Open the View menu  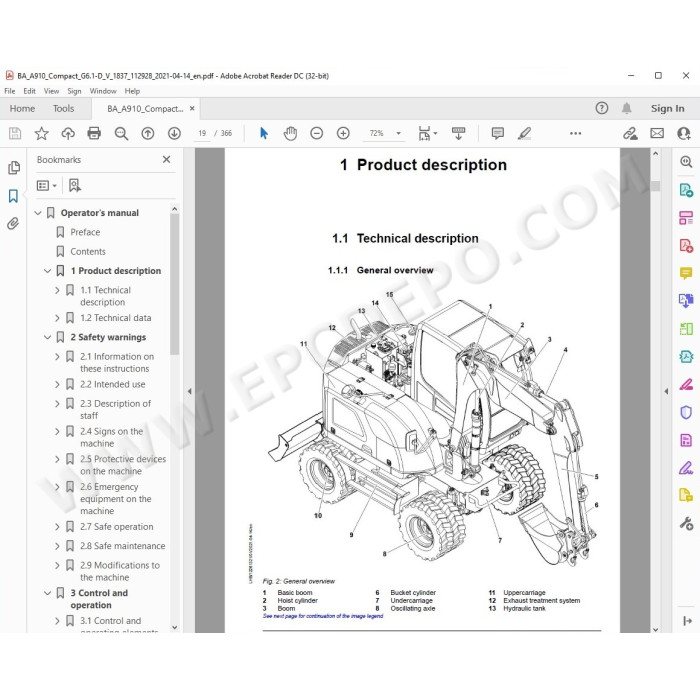pos(51,91)
